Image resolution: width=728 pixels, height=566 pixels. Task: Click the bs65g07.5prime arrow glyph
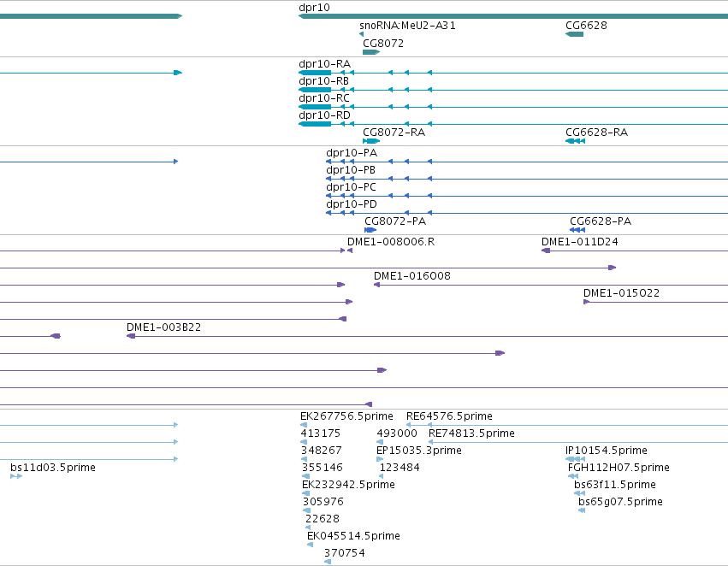coord(581,510)
